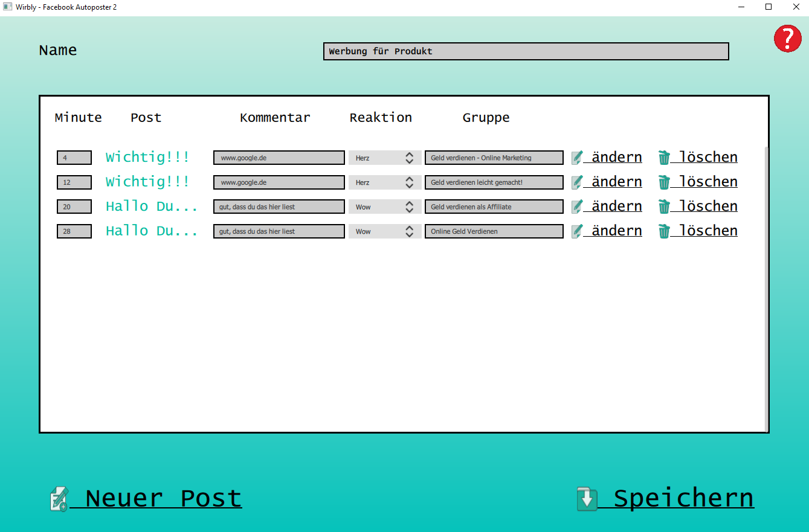Click the pencil edit icon in the minute 4 row
Viewport: 809px width, 532px height.
[577, 158]
